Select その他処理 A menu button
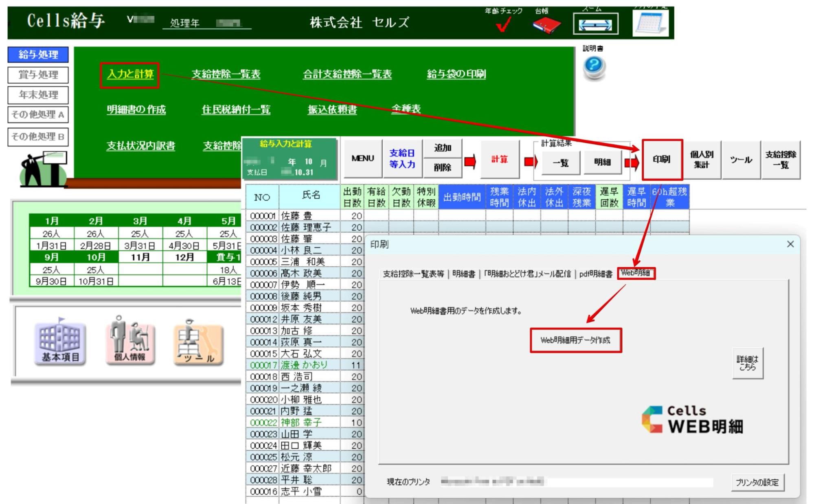 click(38, 115)
